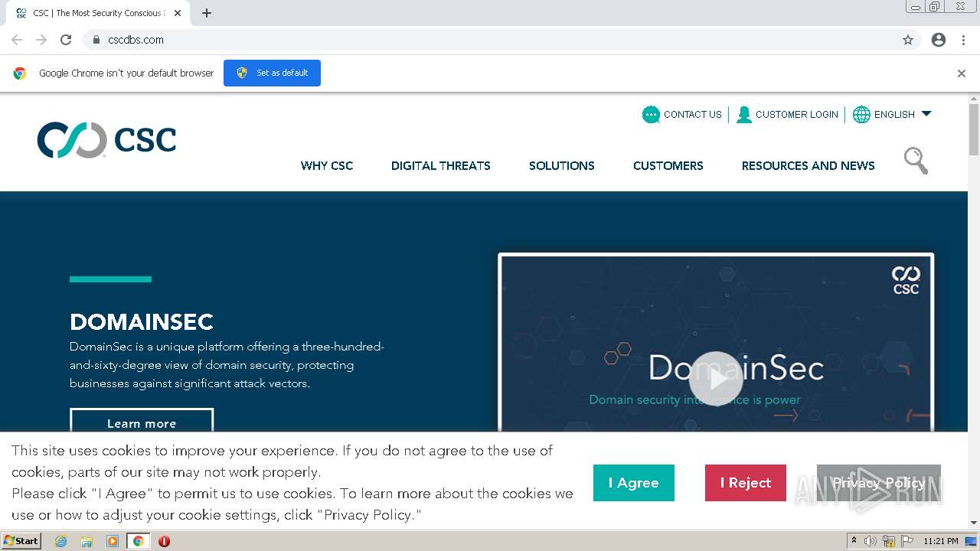Click Set as default button
Image resolution: width=980 pixels, height=551 pixels.
[x=272, y=73]
